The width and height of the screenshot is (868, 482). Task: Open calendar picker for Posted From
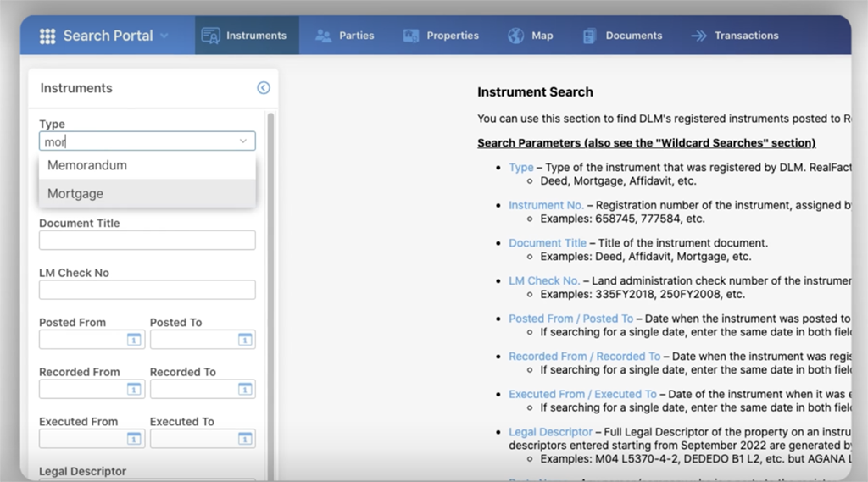coord(133,340)
